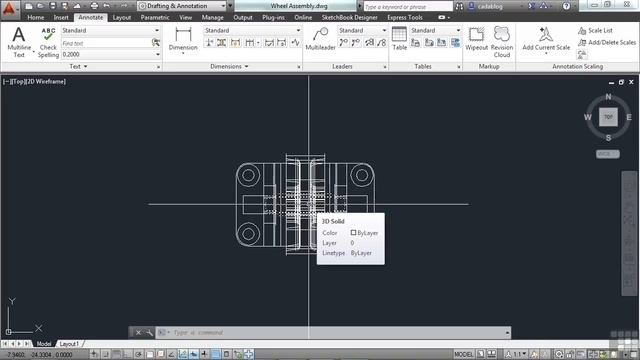
Task: Open the AutoCAD application menu logo
Action: point(9,8)
